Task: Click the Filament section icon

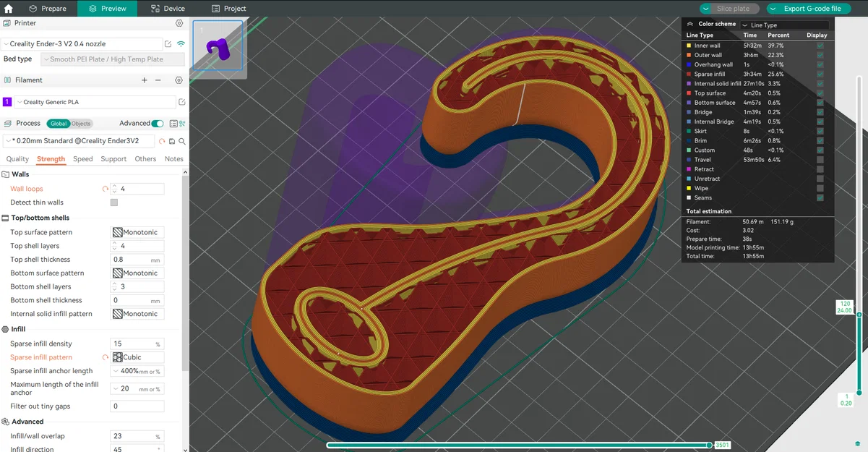Action: (7, 80)
